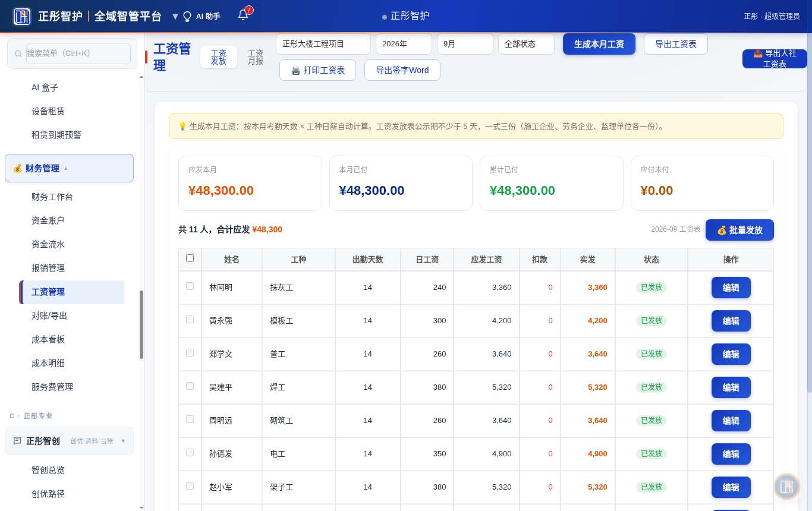Screen dimensions: 812x511
Task: Click the 已发放 status for 林阿明
Action: click(x=652, y=288)
